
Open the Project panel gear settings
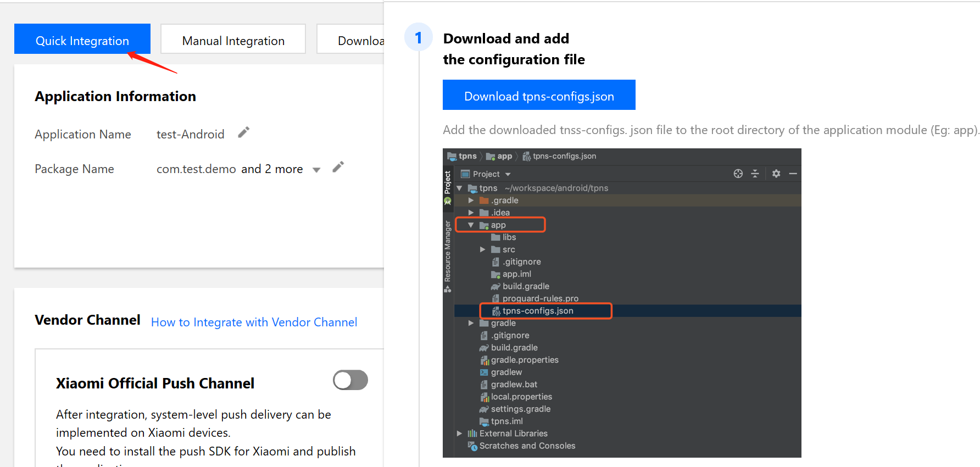pos(776,174)
